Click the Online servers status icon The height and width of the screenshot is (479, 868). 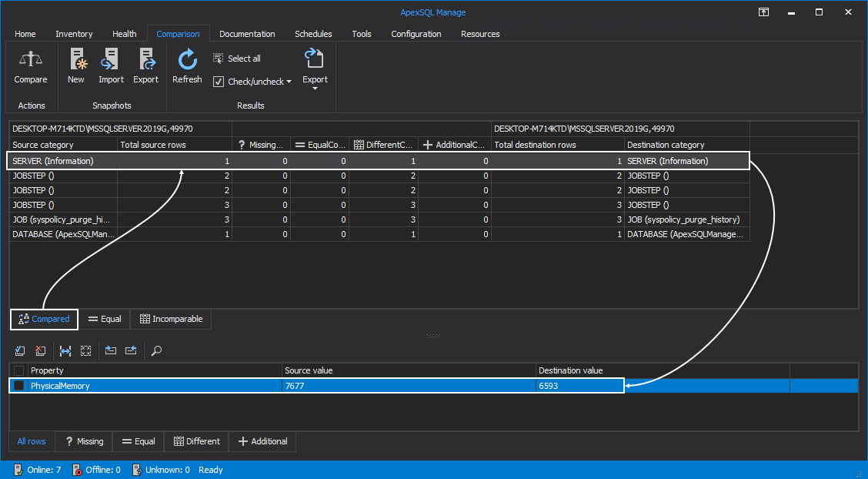click(x=18, y=470)
